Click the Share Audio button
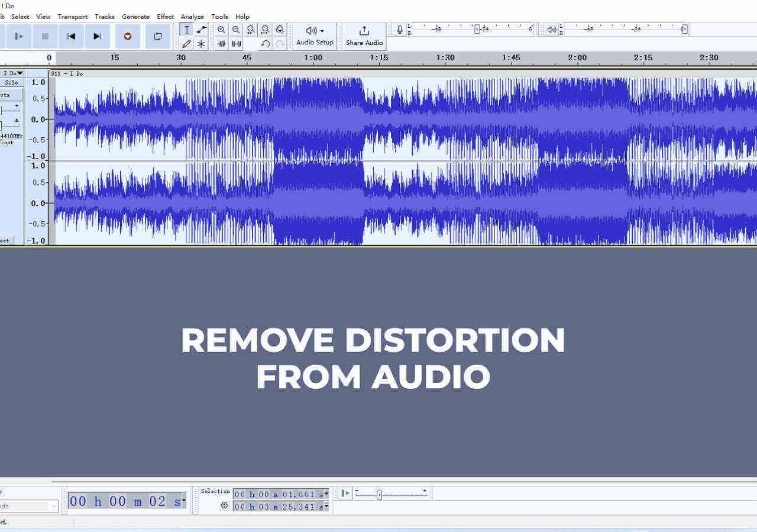 click(x=364, y=36)
